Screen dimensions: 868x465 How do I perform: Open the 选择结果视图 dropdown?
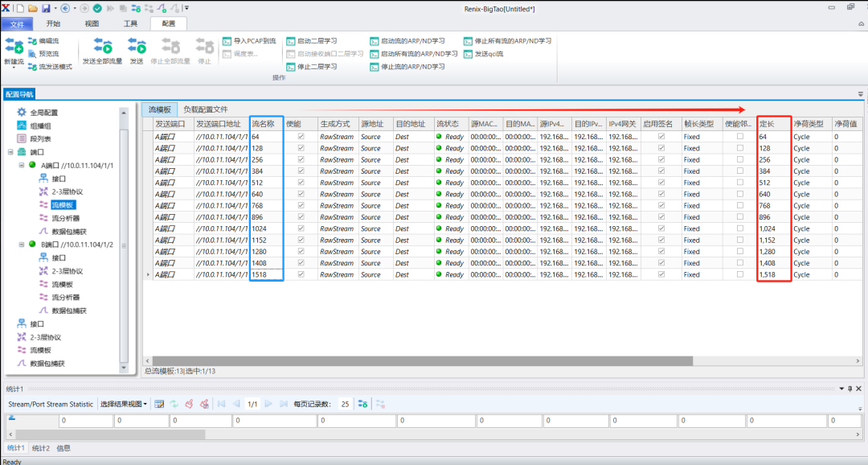(x=123, y=404)
